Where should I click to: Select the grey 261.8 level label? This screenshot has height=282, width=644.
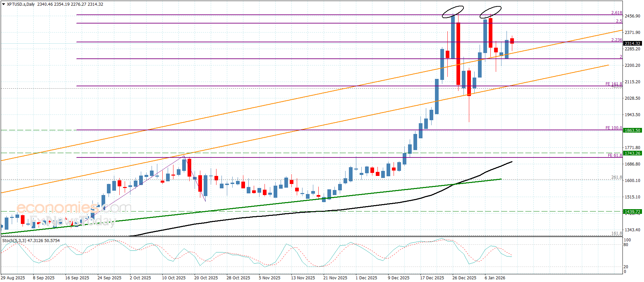616,177
